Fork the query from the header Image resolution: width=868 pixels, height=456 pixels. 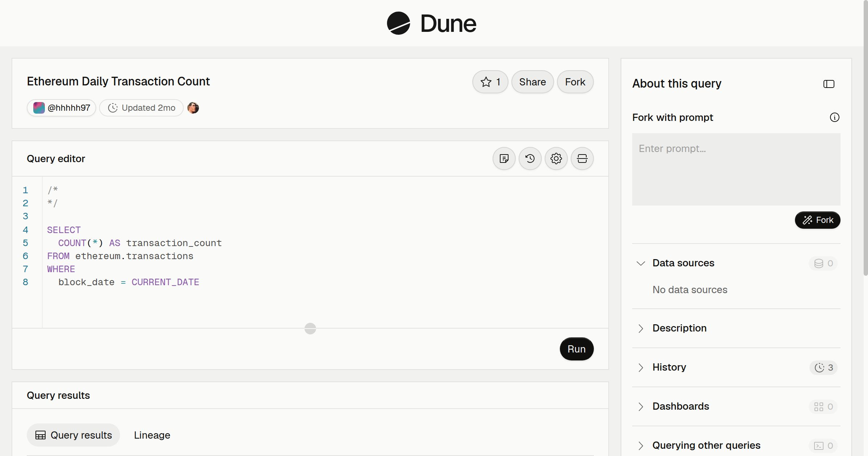point(575,82)
